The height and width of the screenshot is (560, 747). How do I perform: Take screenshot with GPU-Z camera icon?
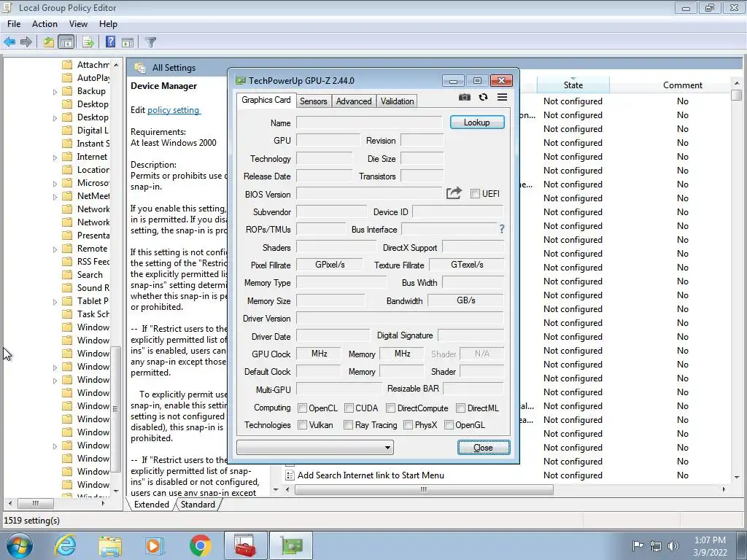(465, 97)
